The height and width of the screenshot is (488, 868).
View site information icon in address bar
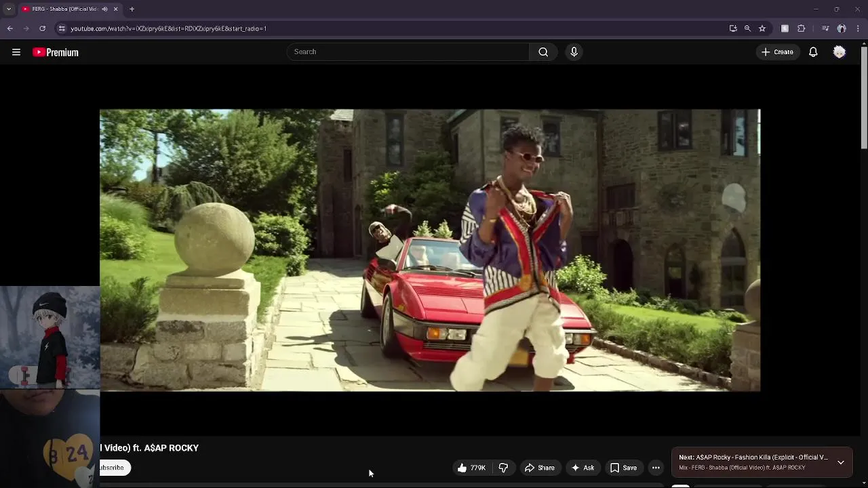click(62, 28)
